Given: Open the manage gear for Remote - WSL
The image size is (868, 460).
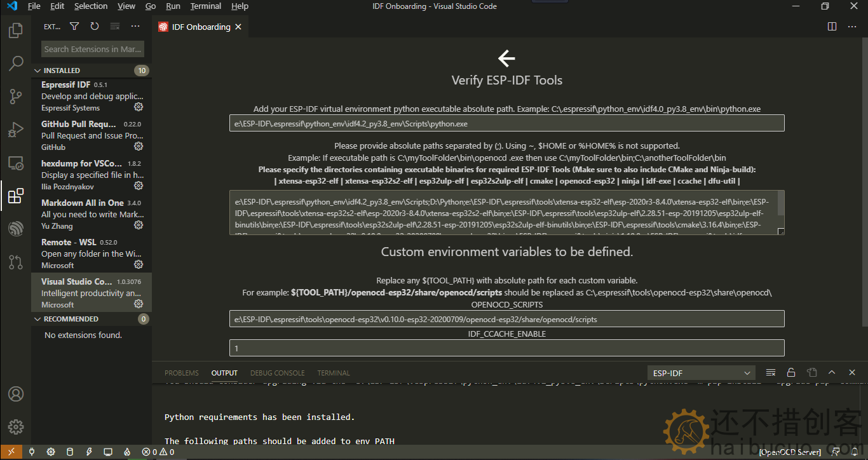Looking at the screenshot, I should click(139, 265).
